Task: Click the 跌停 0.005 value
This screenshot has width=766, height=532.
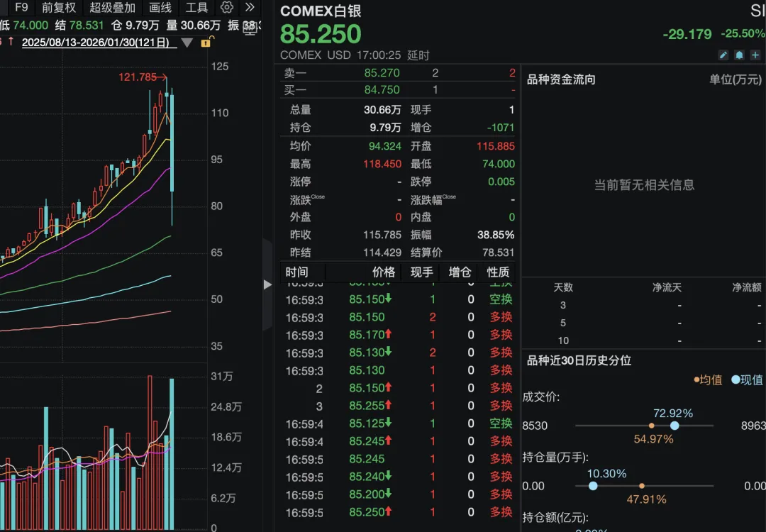Action: click(501, 182)
